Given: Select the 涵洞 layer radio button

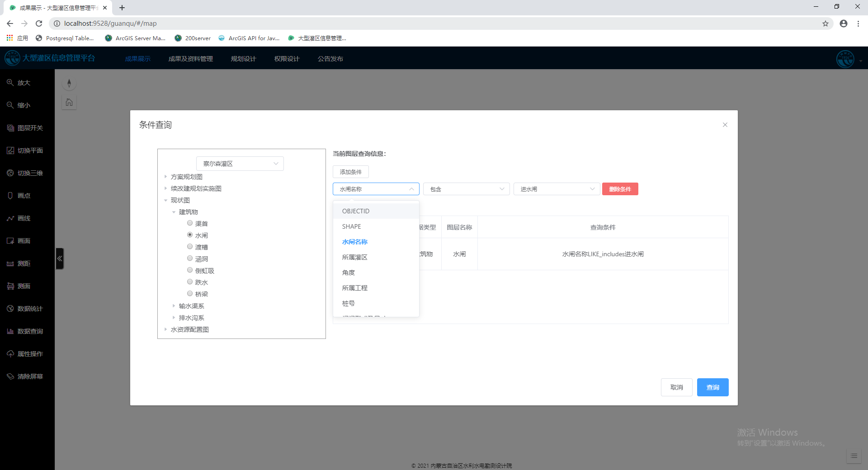Looking at the screenshot, I should pos(190,258).
